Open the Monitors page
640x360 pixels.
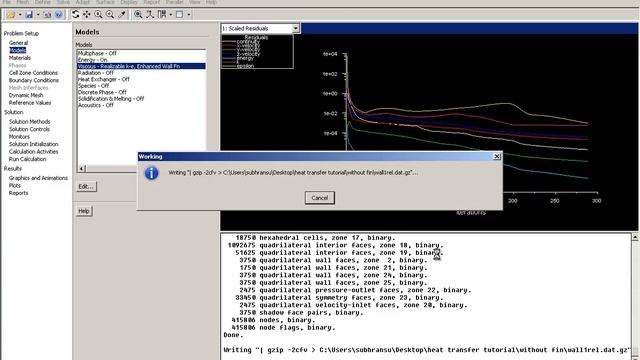pos(19,137)
